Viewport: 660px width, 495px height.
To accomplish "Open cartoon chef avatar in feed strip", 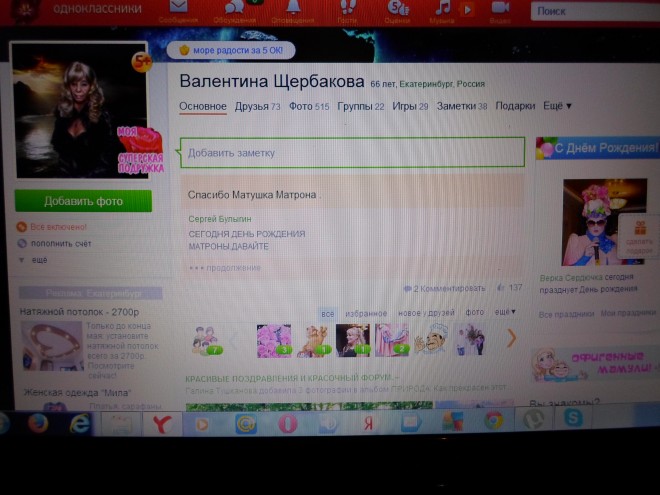I will (431, 339).
